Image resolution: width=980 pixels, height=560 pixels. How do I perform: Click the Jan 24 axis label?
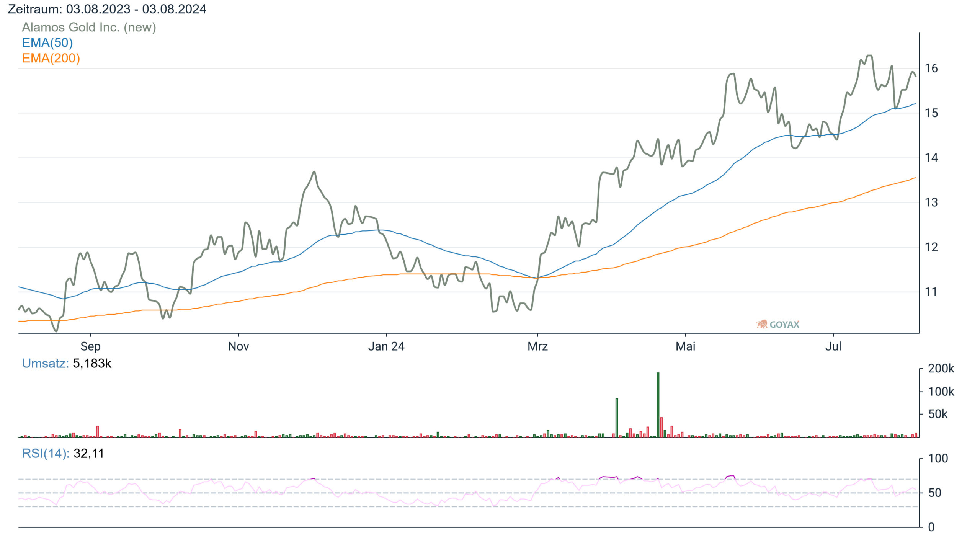(386, 346)
